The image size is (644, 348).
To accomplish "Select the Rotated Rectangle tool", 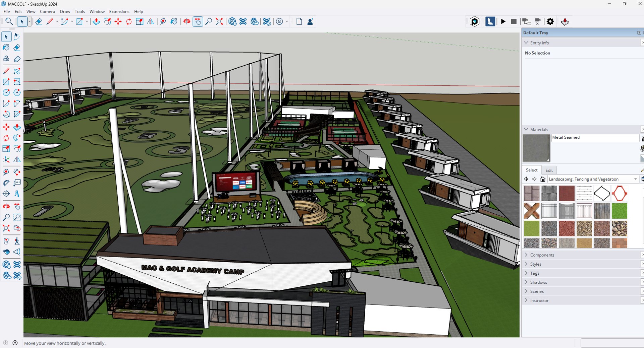I will [x=17, y=82].
